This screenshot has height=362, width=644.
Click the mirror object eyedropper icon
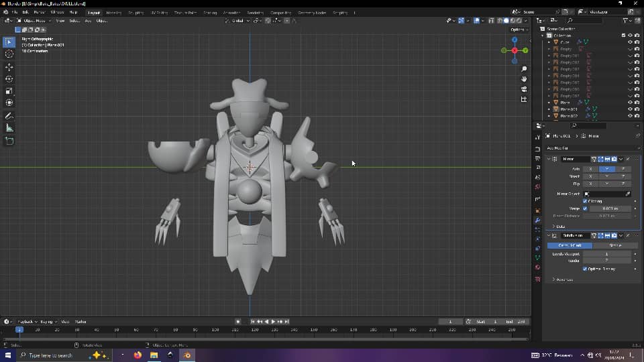(628, 194)
